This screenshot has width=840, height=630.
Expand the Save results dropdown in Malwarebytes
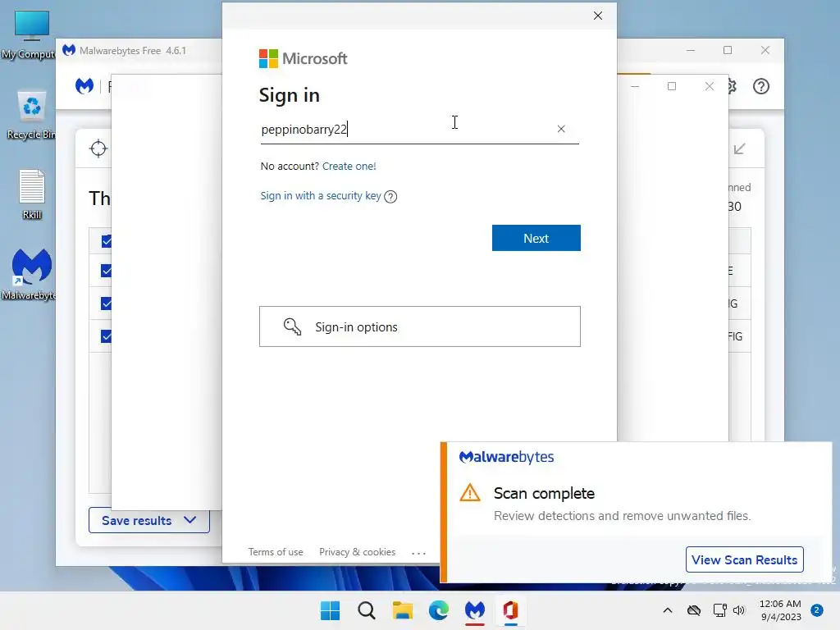pyautogui.click(x=149, y=520)
